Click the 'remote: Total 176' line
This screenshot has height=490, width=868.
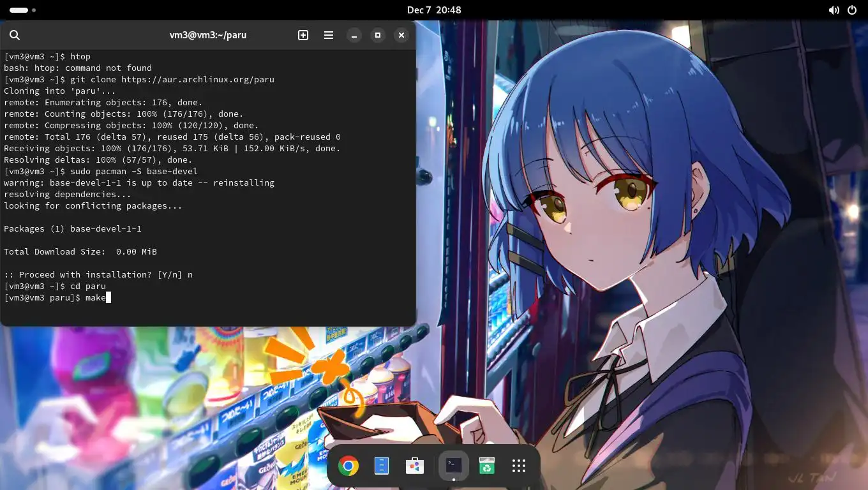tap(172, 137)
